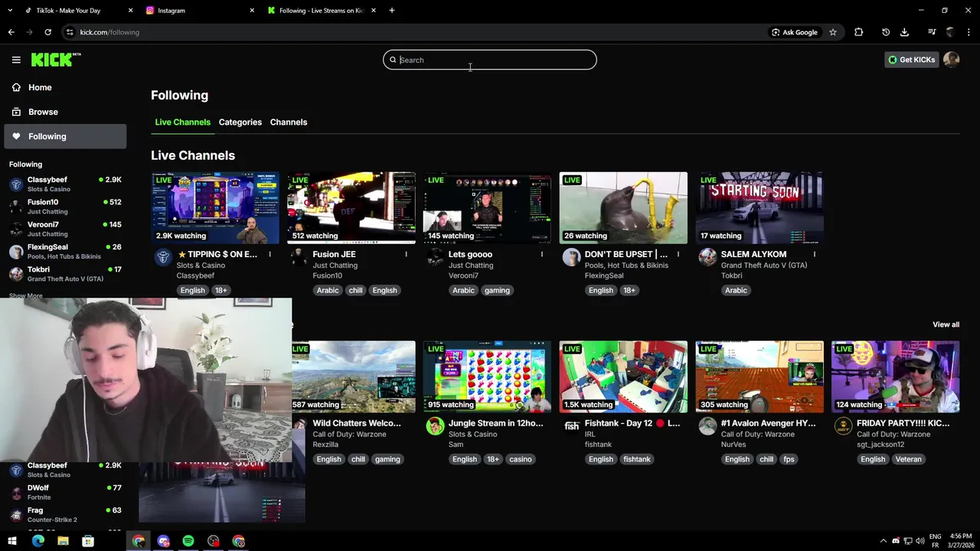This screenshot has width=980, height=551.
Task: Open options menu for Fusion JEE stream
Action: coord(406,254)
